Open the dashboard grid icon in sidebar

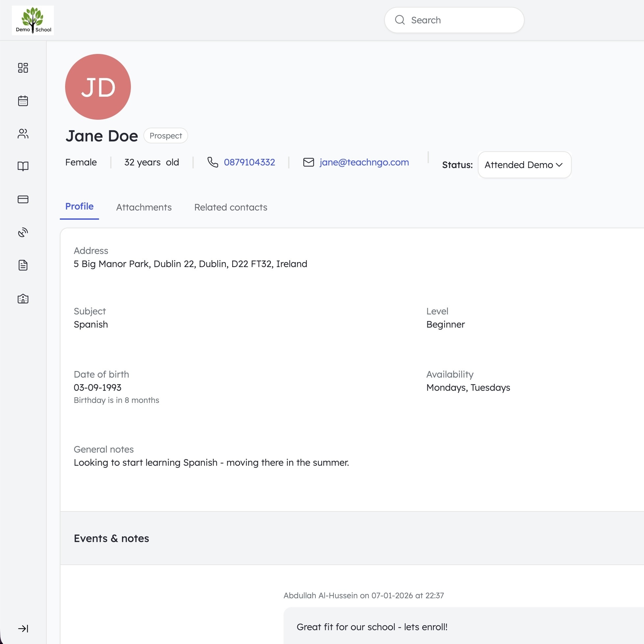[23, 68]
